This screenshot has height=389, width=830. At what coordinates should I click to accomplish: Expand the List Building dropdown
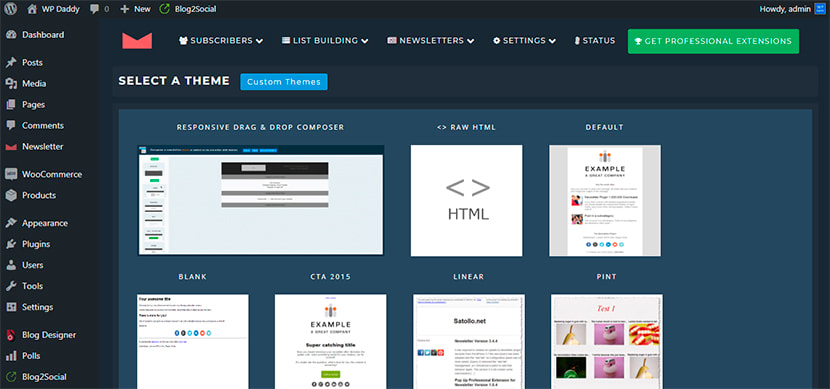point(325,41)
